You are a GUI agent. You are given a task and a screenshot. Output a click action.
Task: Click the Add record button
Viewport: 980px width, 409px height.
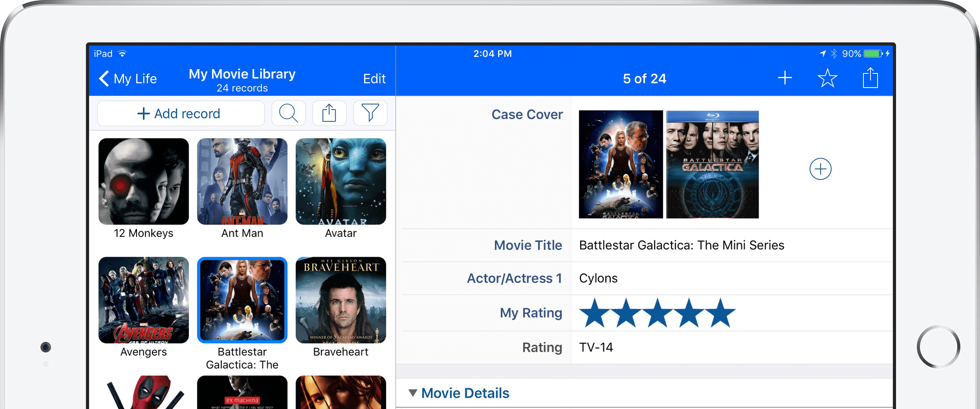(x=181, y=113)
